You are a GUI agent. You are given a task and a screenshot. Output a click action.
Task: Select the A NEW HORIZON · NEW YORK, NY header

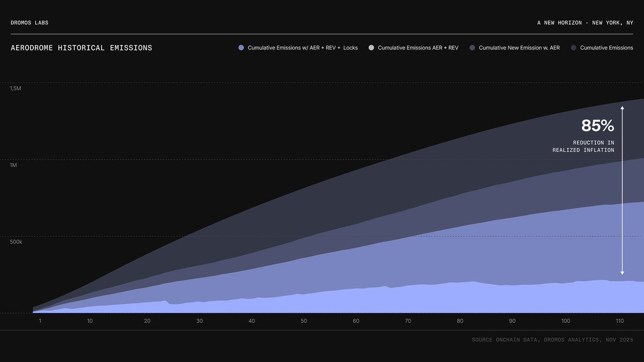tap(585, 23)
